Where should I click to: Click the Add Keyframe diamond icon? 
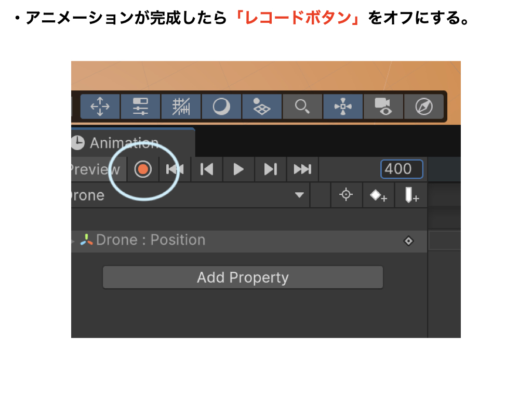378,195
